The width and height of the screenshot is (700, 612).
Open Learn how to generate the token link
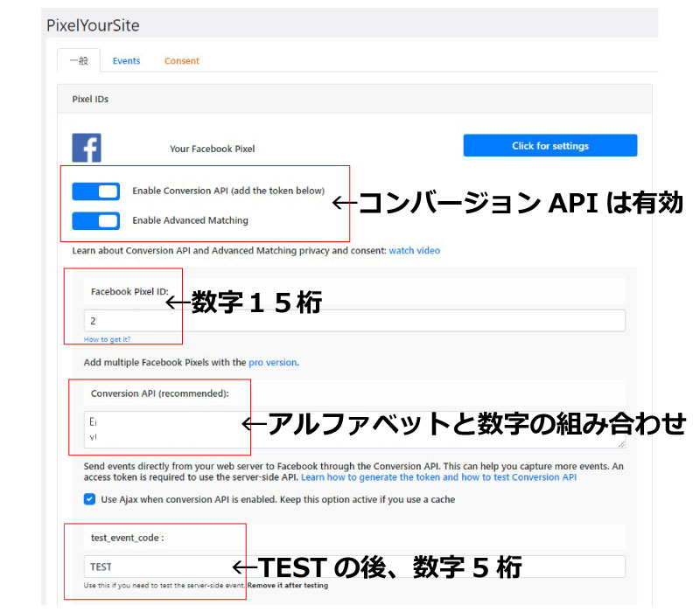439,477
